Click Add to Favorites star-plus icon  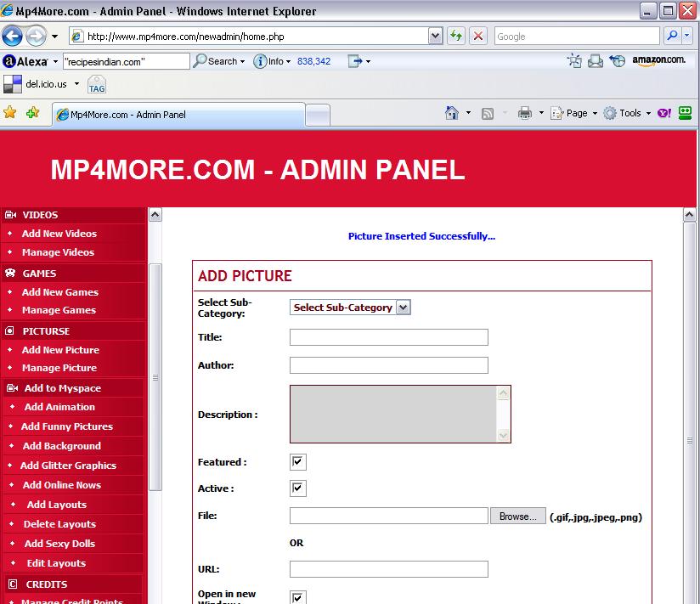[x=32, y=112]
